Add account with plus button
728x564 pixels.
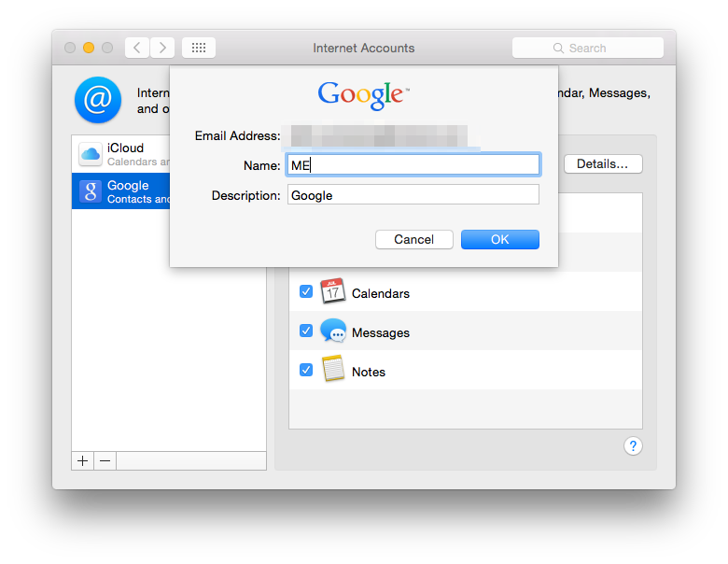83,461
